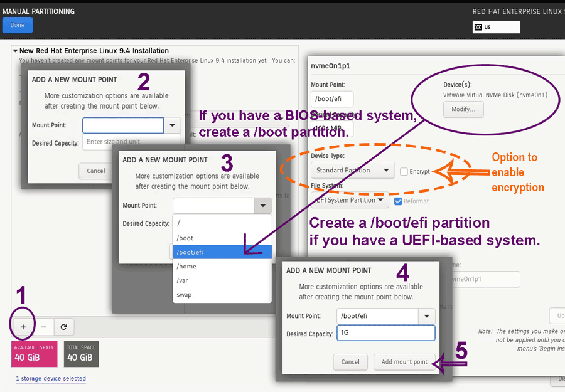Open the Device Type Standard Partition dropdown

(x=353, y=170)
